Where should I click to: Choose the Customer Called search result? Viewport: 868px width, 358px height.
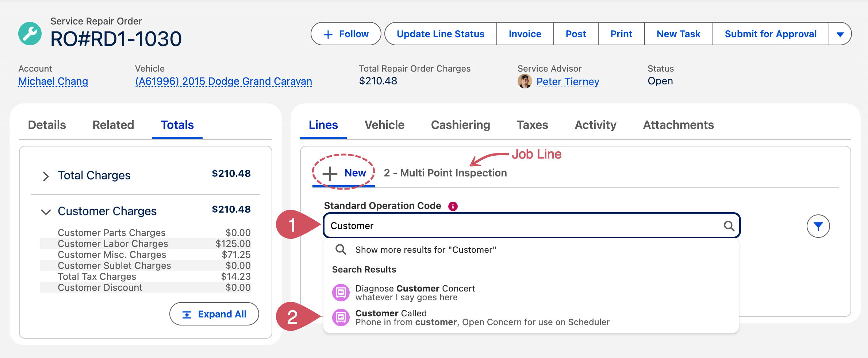pos(531,317)
